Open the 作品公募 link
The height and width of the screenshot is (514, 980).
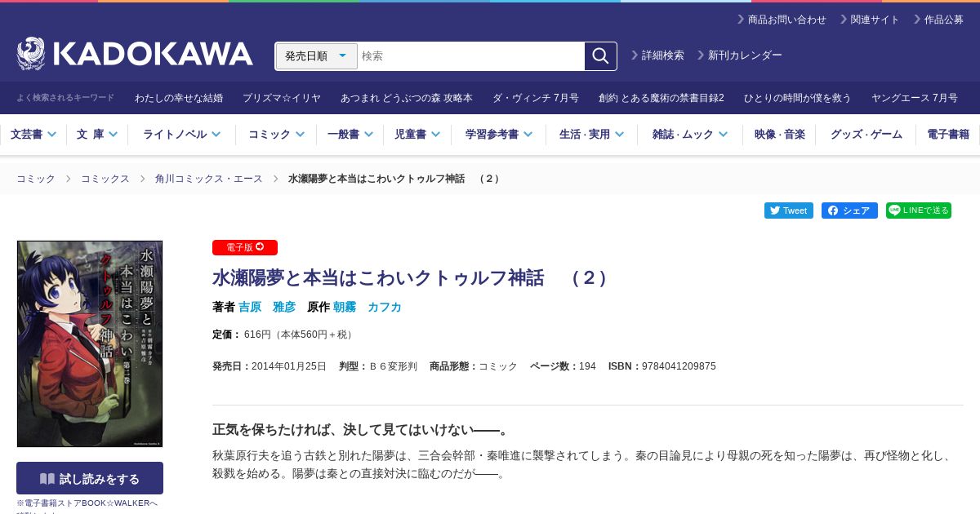point(938,20)
